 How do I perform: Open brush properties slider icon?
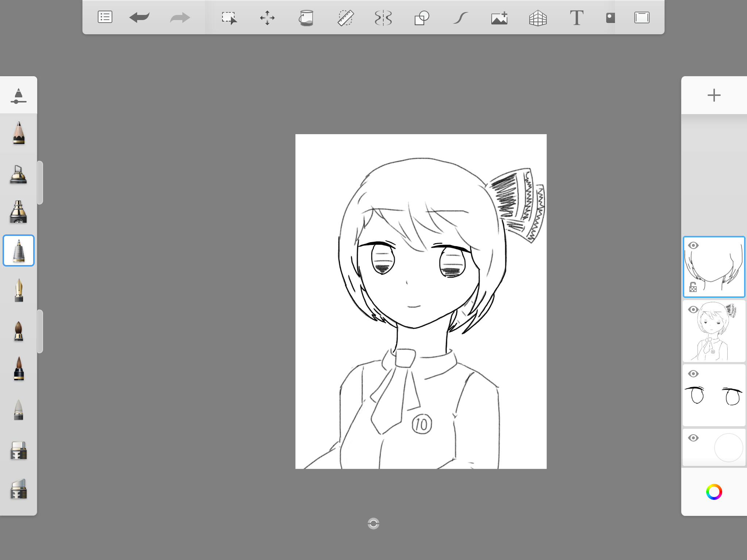pos(19,96)
